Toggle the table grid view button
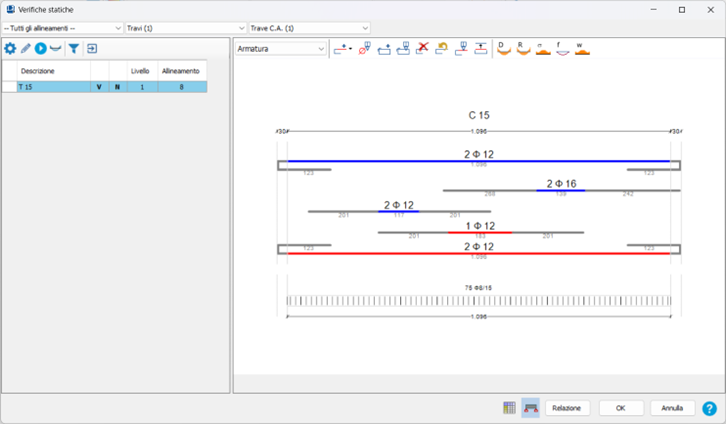Image resolution: width=726 pixels, height=424 pixels. [510, 408]
